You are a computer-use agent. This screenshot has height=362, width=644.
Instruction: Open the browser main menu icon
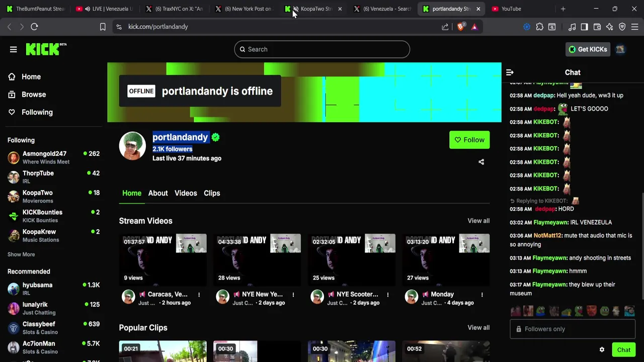pos(635,27)
